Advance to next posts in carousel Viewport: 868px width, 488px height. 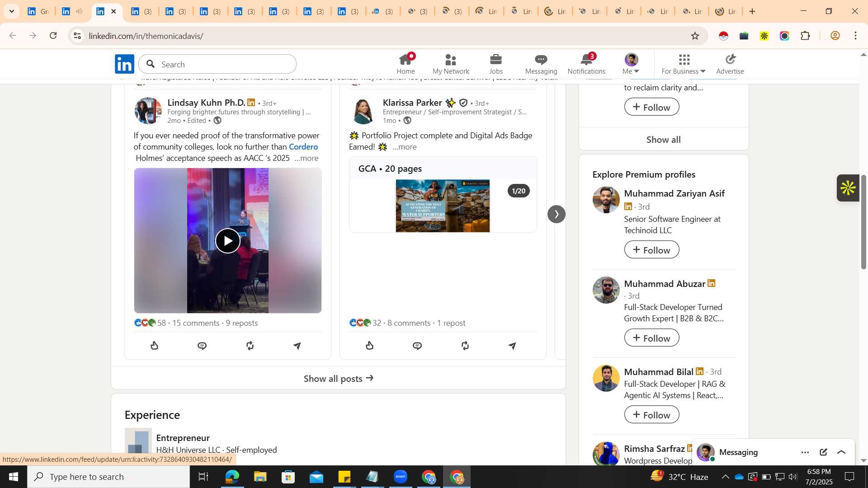click(x=557, y=214)
